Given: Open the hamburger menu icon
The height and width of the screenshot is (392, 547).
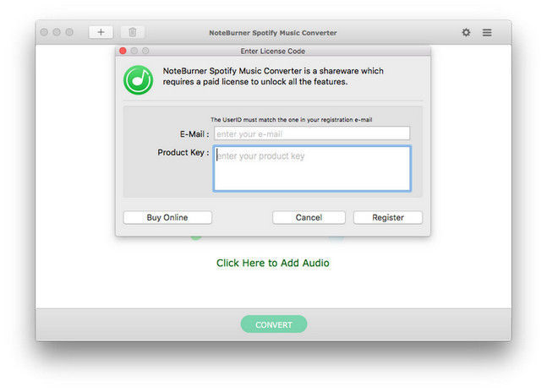Looking at the screenshot, I should [487, 32].
